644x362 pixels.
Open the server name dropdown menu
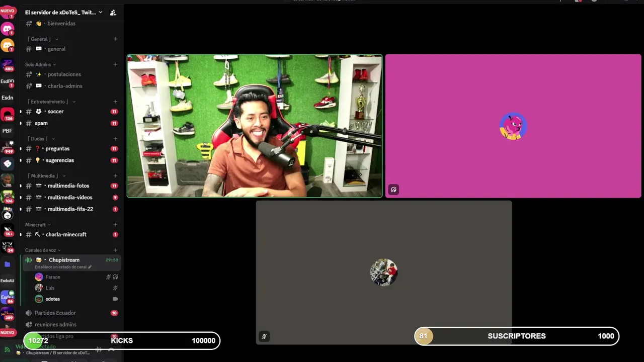tap(100, 13)
